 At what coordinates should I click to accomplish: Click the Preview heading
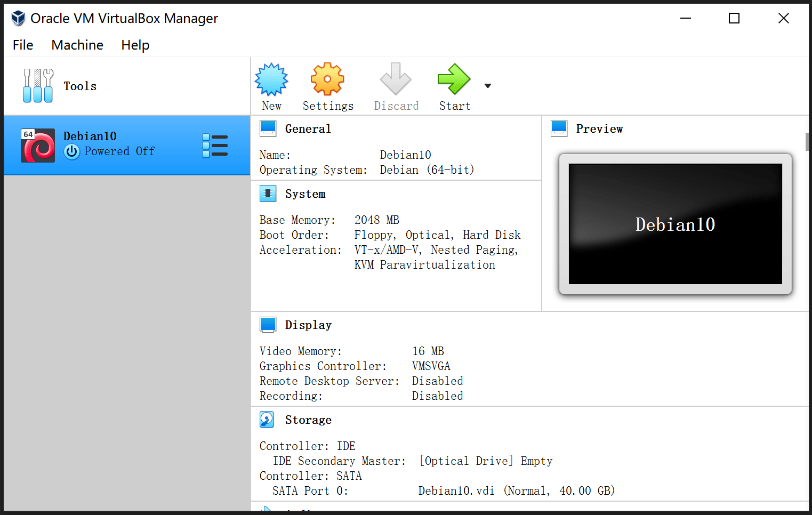pyautogui.click(x=599, y=129)
